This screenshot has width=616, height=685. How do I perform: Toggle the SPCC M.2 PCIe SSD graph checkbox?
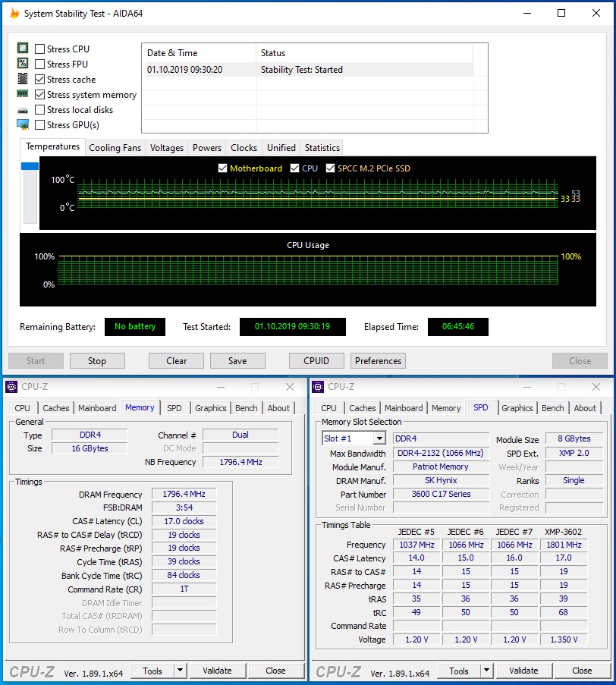pyautogui.click(x=330, y=168)
